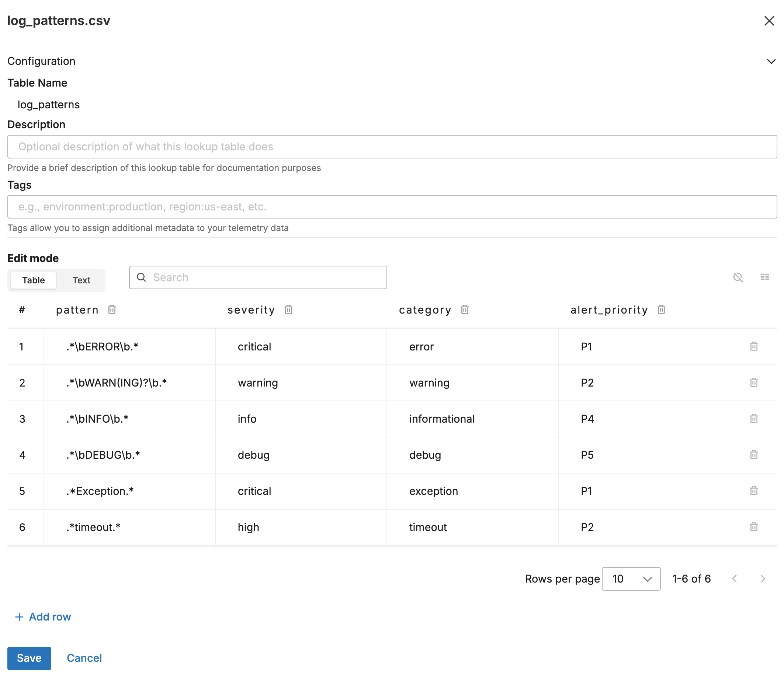The width and height of the screenshot is (784, 678).
Task: Delete the warning WARN(ING) pattern row
Action: [753, 382]
